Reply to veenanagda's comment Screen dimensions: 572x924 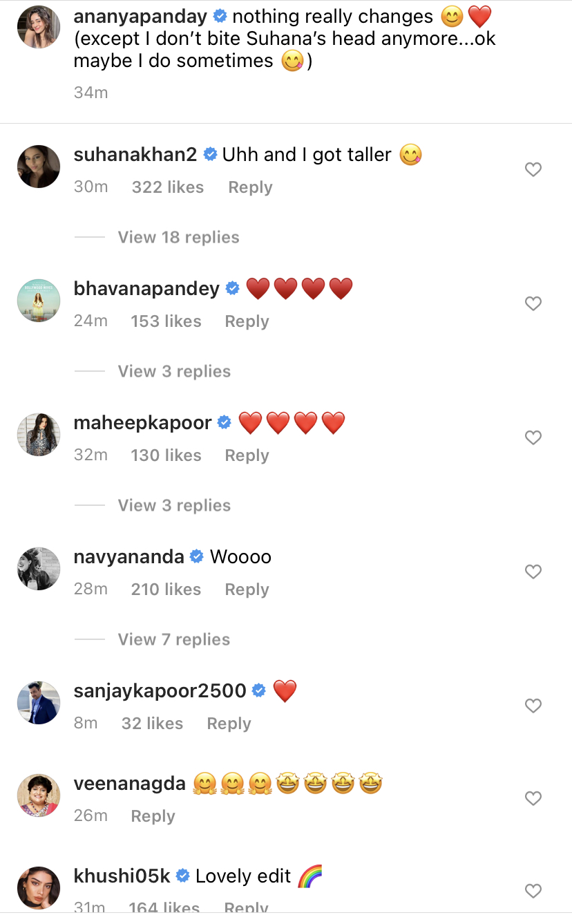[x=153, y=815]
